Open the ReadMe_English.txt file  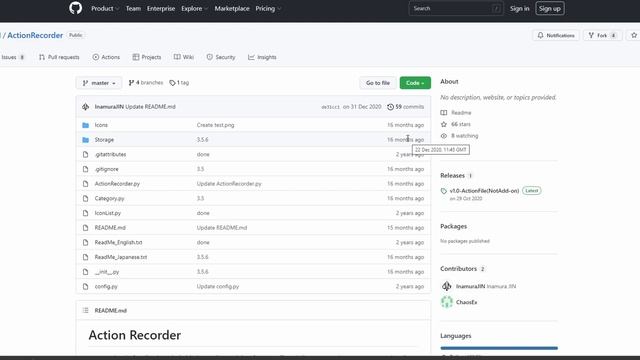pyautogui.click(x=118, y=242)
